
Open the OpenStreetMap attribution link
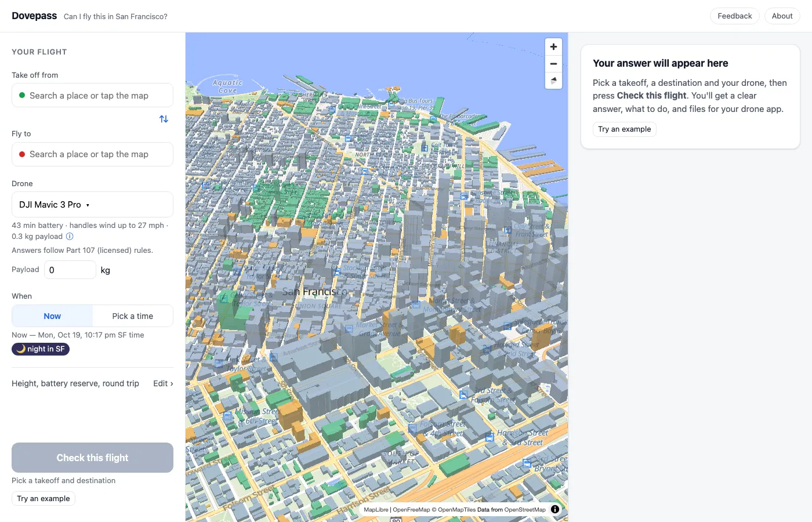pos(525,510)
